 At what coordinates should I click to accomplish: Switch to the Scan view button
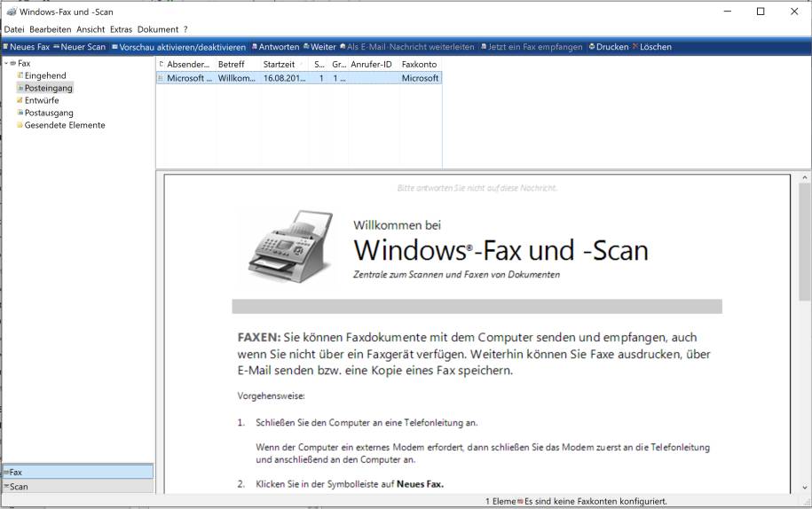coord(78,486)
